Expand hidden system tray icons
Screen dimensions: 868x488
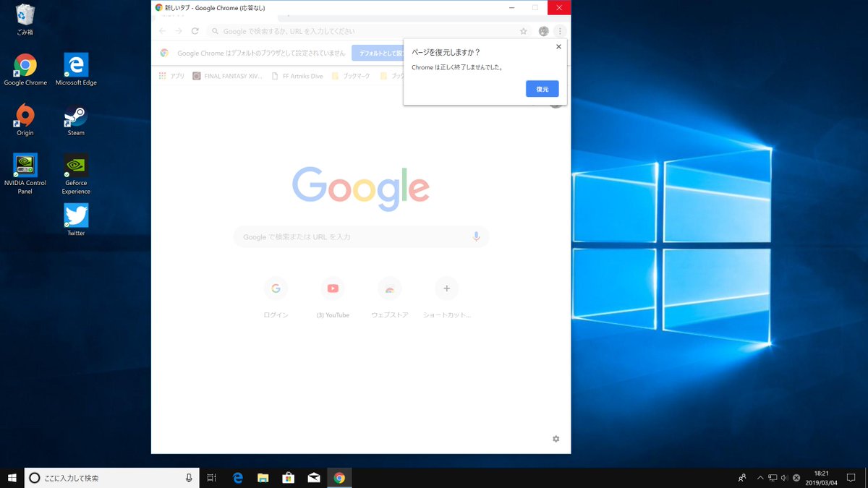click(x=760, y=478)
